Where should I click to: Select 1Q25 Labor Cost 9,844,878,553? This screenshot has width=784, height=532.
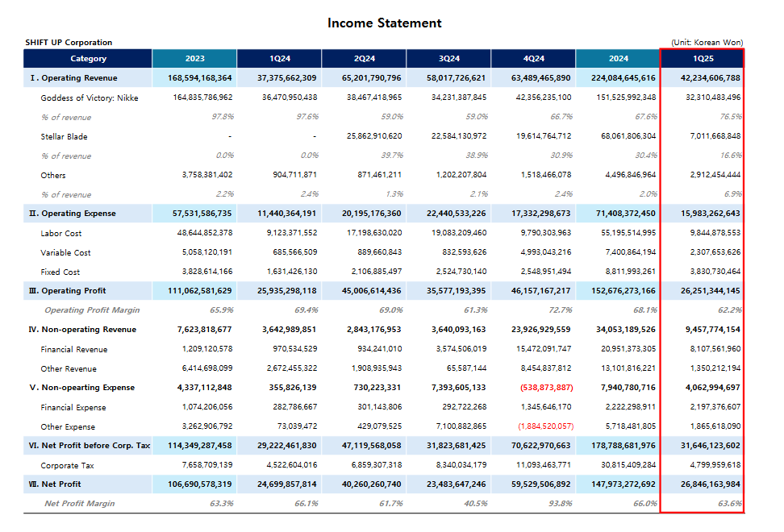click(715, 233)
